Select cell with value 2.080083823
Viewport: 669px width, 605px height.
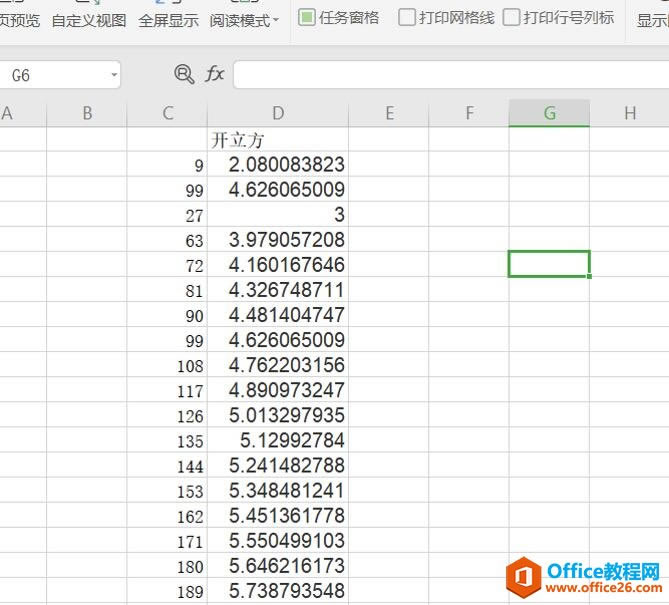[278, 164]
